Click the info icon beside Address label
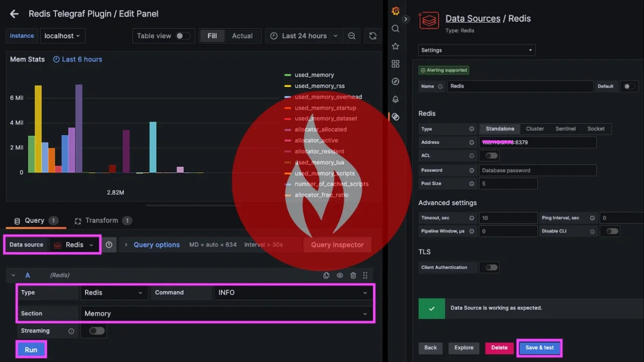644x362 pixels. pos(472,143)
